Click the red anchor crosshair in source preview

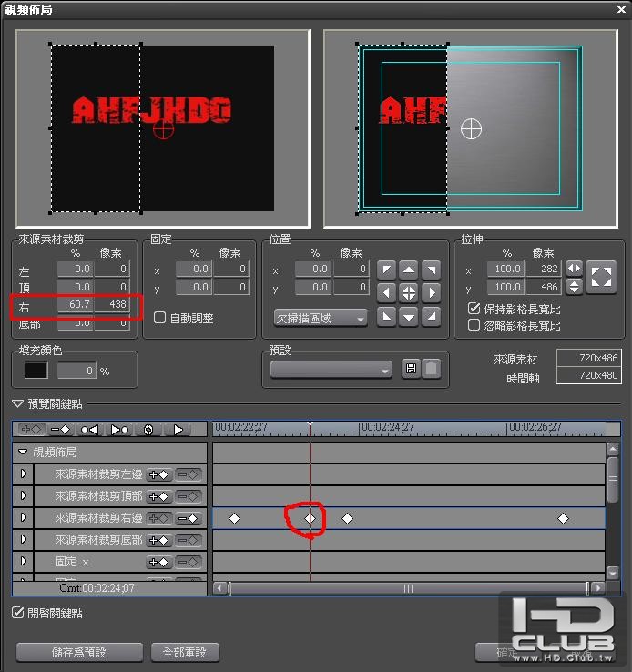coord(163,129)
